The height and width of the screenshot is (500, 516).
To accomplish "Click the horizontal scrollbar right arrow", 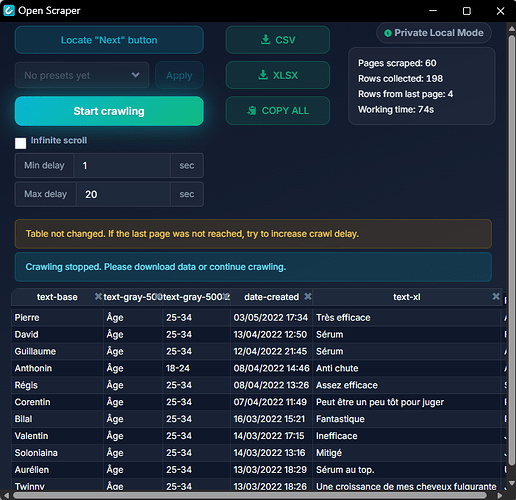I will (x=500, y=496).
